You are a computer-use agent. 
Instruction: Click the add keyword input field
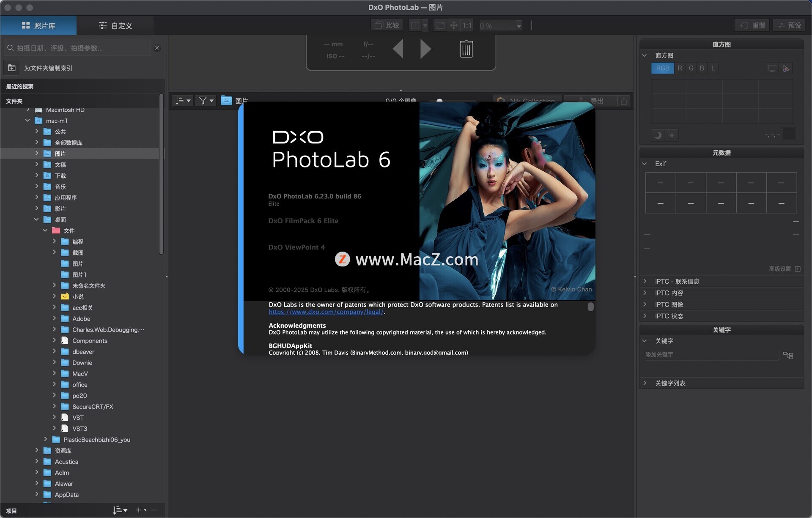click(x=711, y=355)
